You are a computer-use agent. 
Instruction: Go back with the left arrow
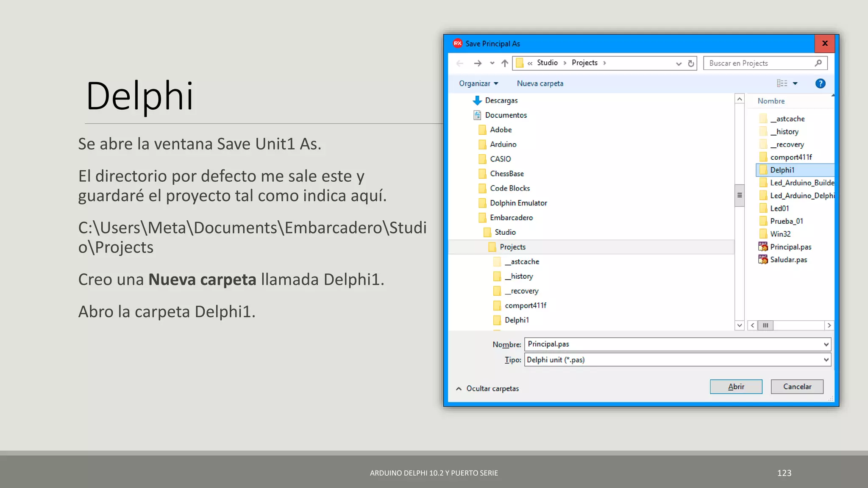(460, 63)
